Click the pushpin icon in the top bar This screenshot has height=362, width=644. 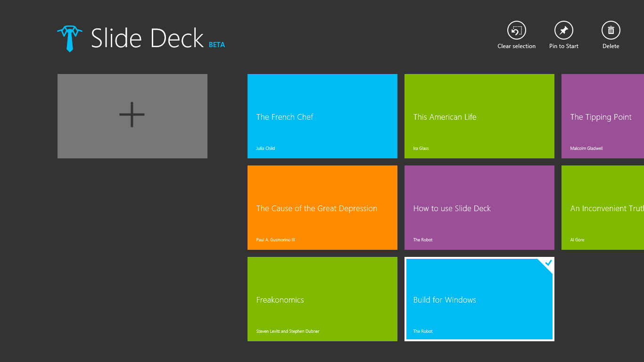[x=563, y=30]
